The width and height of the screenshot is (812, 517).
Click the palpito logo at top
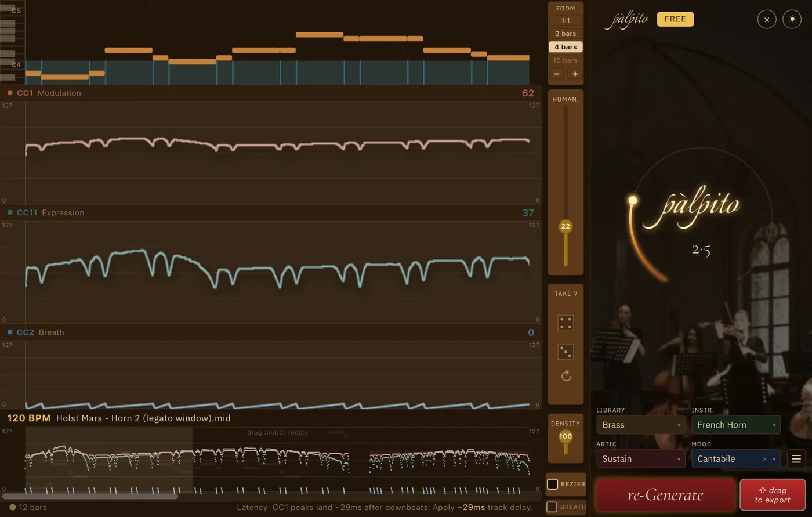(626, 19)
